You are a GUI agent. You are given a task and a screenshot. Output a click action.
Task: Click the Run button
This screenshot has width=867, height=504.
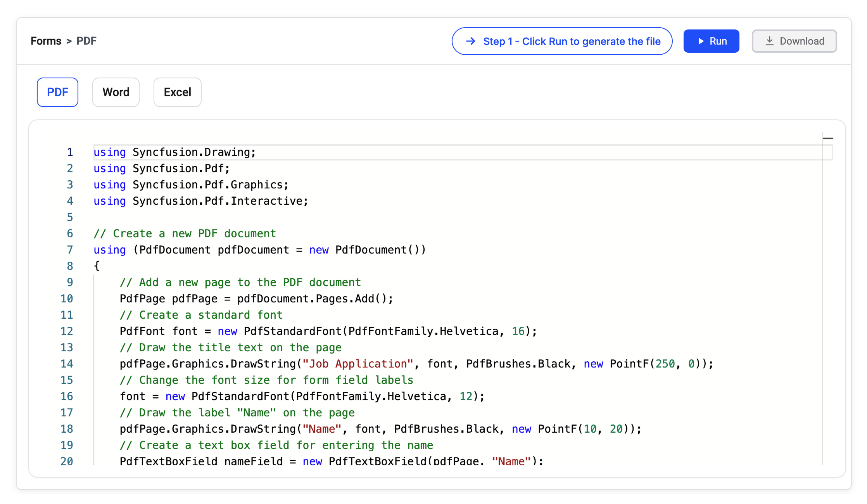(x=711, y=41)
